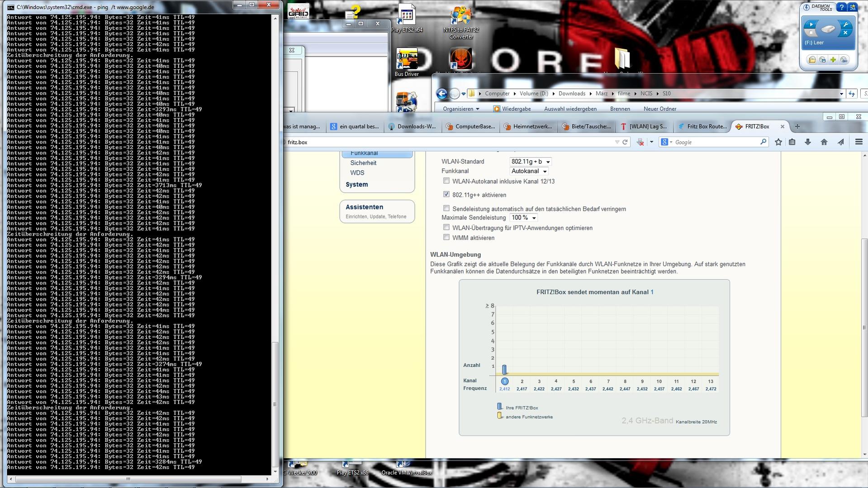Switch to the Downloads-W... tab
Image resolution: width=868 pixels, height=488 pixels.
413,127
